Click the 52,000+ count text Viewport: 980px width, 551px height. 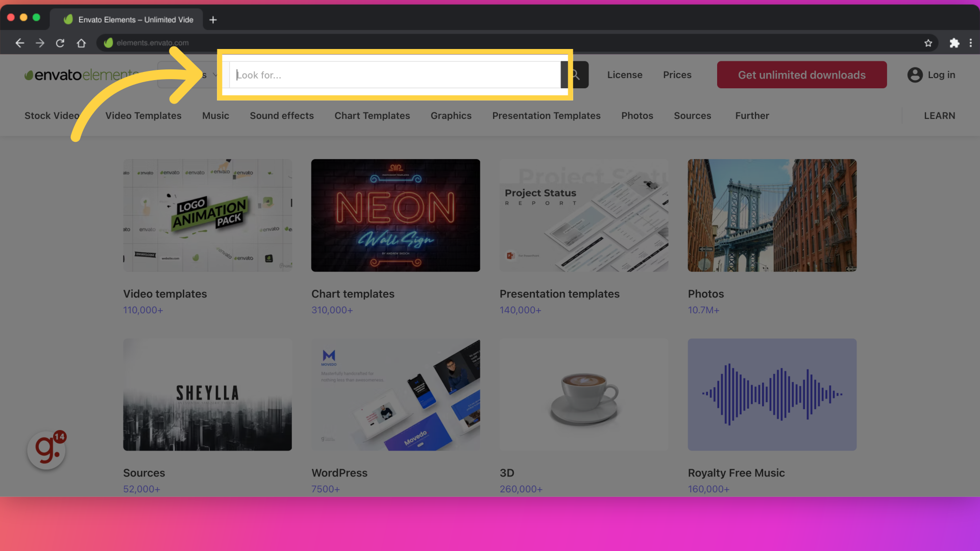click(141, 489)
